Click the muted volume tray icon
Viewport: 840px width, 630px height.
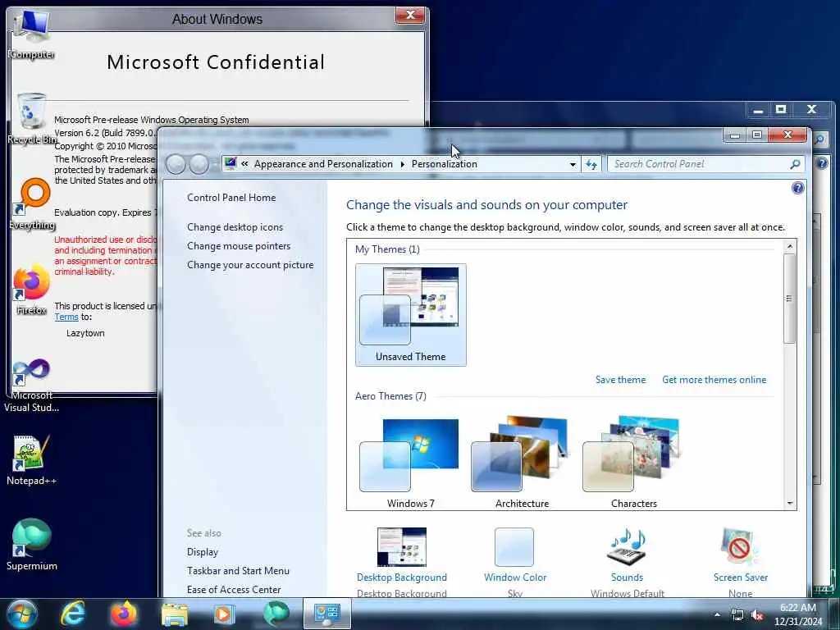[757, 615]
